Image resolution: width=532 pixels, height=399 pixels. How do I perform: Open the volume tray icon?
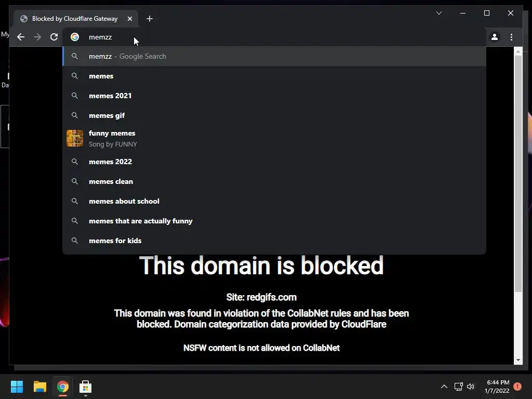tap(471, 387)
